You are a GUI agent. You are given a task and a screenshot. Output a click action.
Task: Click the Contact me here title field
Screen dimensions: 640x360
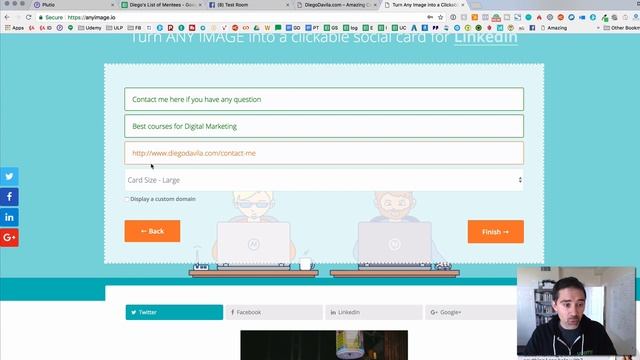point(324,99)
